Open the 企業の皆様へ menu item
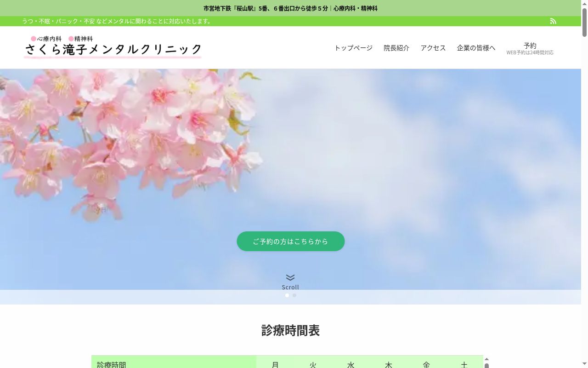This screenshot has height=368, width=588. (476, 48)
